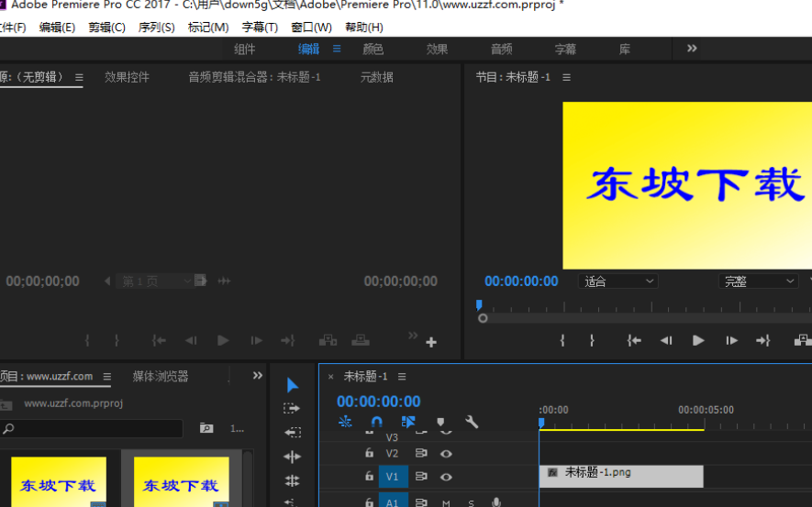This screenshot has width=812, height=507.
Task: Click the timeline ruler playhead
Action: 541,424
